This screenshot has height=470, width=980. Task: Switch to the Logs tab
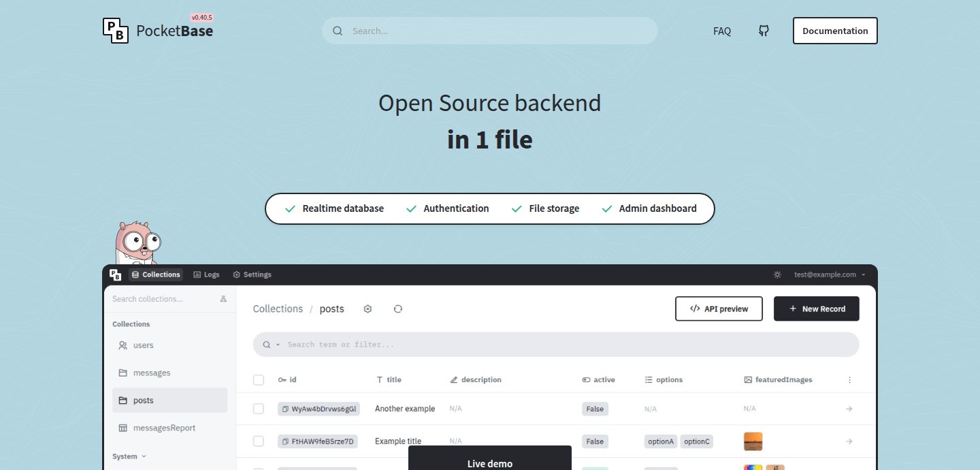(206, 275)
